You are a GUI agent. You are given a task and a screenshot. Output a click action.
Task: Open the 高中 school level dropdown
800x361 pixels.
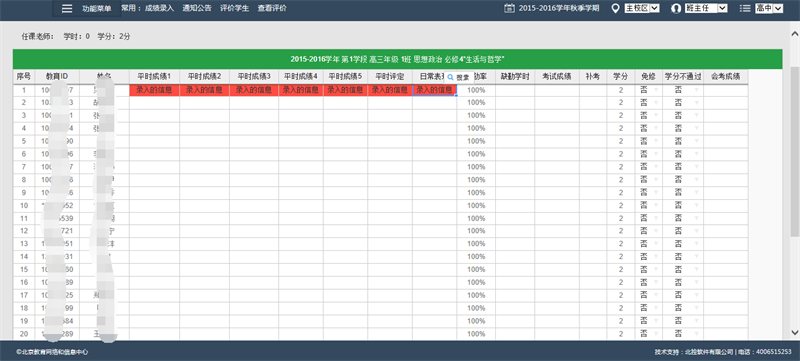point(769,8)
